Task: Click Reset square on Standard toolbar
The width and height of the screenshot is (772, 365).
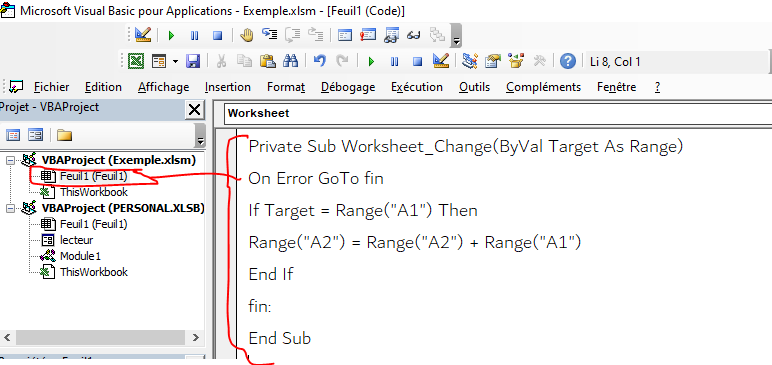Action: click(418, 62)
